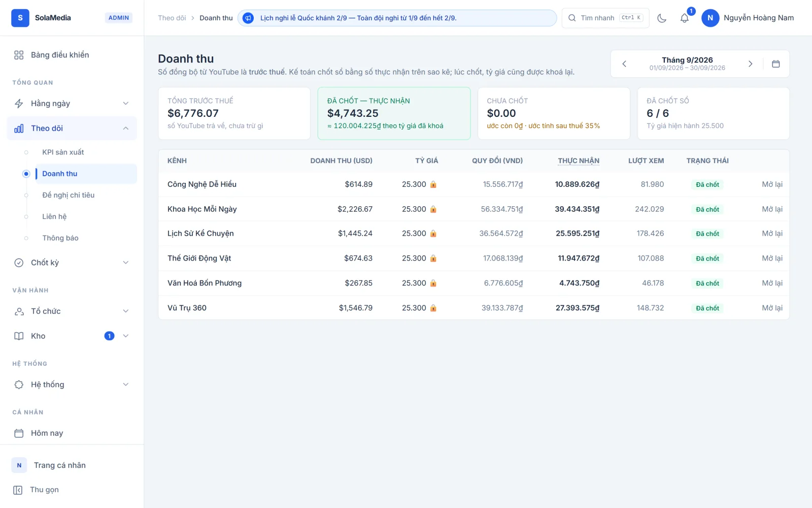Click the Lịch nghỉ lễ Quốc khánh announcement banner
The image size is (812, 508).
(397, 18)
